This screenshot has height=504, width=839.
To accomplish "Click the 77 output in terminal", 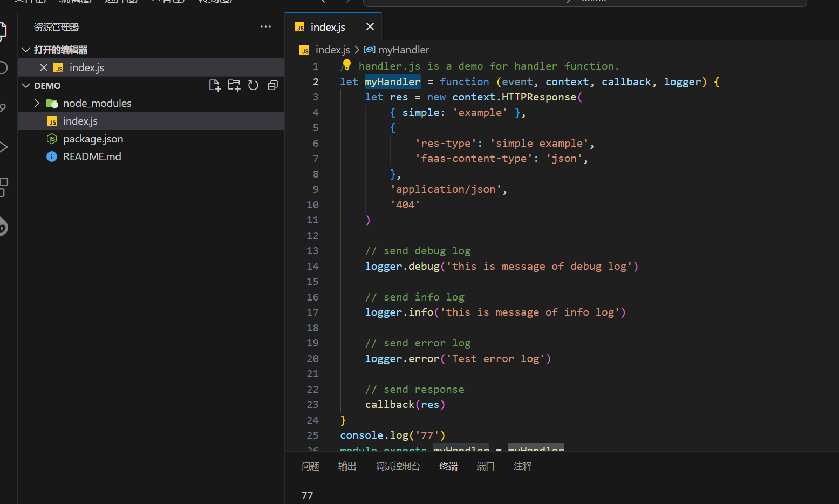I will [307, 495].
